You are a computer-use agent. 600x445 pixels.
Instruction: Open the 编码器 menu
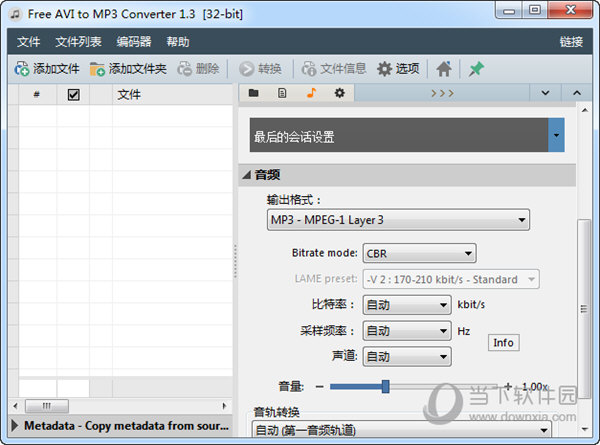pos(134,42)
